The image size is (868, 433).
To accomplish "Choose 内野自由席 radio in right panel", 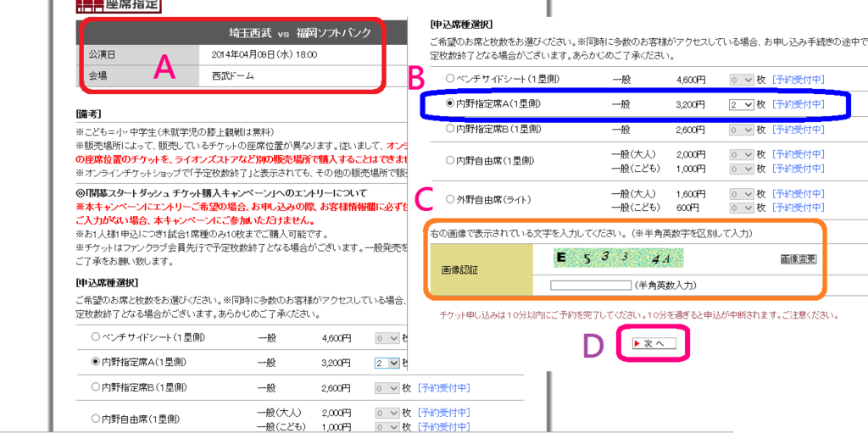I will 450,161.
